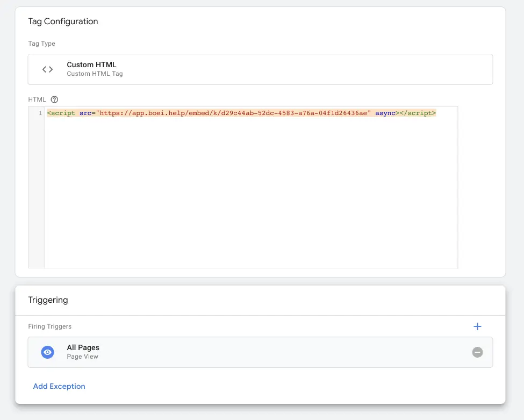Image resolution: width=524 pixels, height=420 pixels.
Task: Click the Triggering section heading
Action: click(48, 300)
